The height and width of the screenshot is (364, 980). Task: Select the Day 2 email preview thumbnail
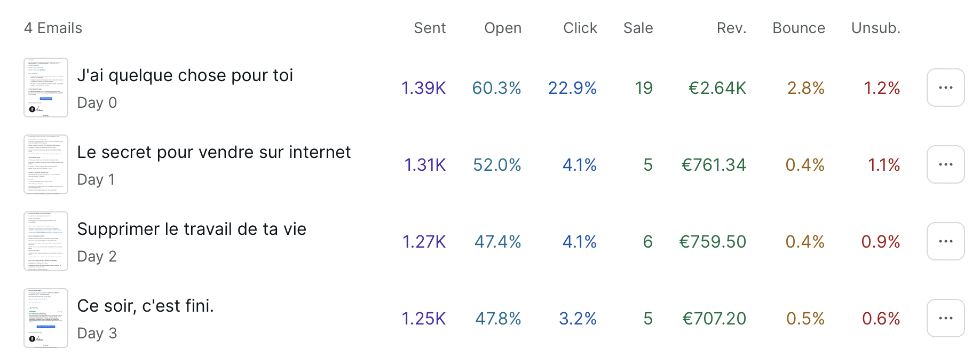click(46, 241)
